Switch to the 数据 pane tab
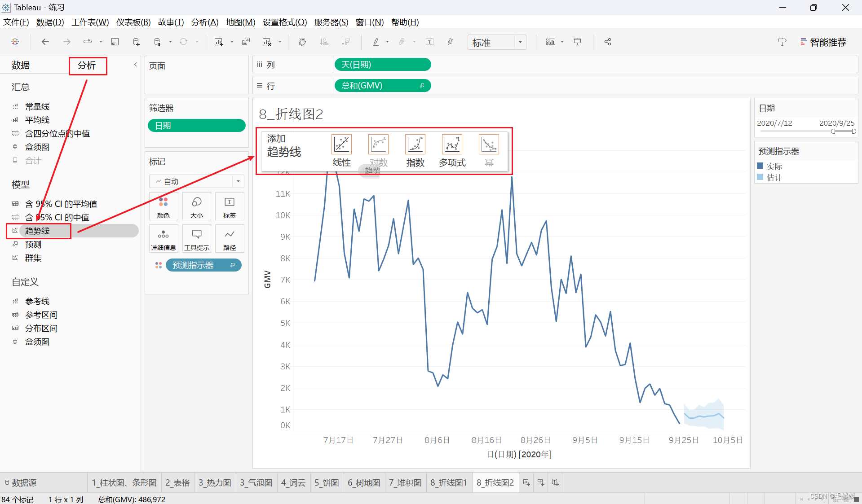This screenshot has height=504, width=862. tap(21, 66)
